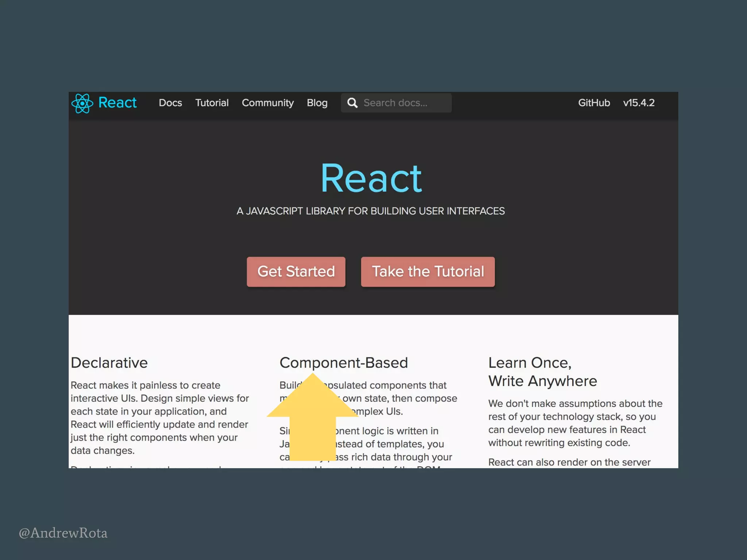Click the Get Started button
The height and width of the screenshot is (560, 747).
pyautogui.click(x=296, y=272)
